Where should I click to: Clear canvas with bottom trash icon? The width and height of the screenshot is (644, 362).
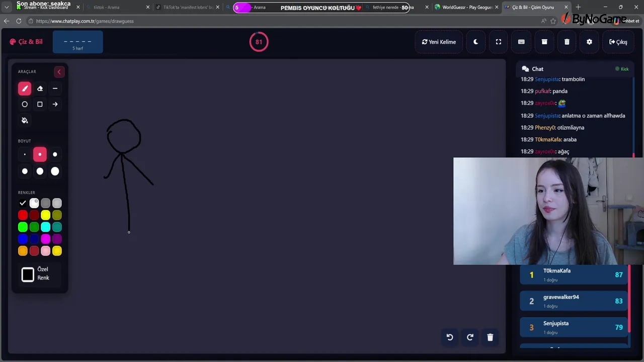[x=490, y=337]
